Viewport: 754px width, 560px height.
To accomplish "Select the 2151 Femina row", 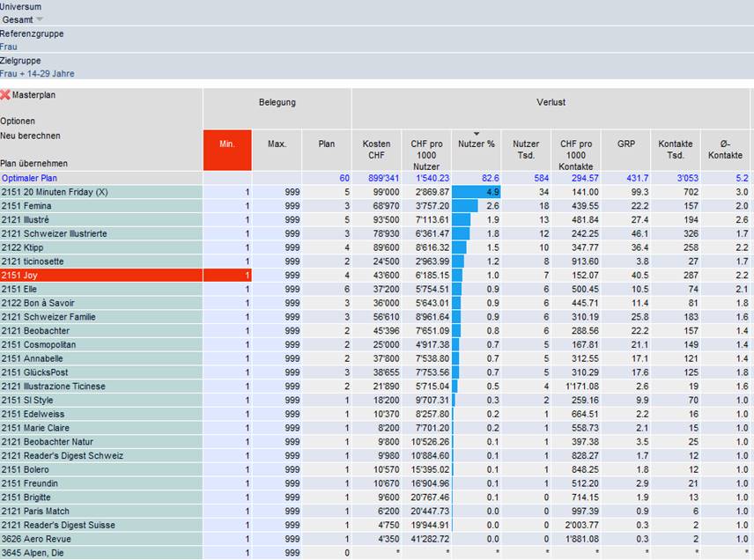I will click(x=101, y=206).
